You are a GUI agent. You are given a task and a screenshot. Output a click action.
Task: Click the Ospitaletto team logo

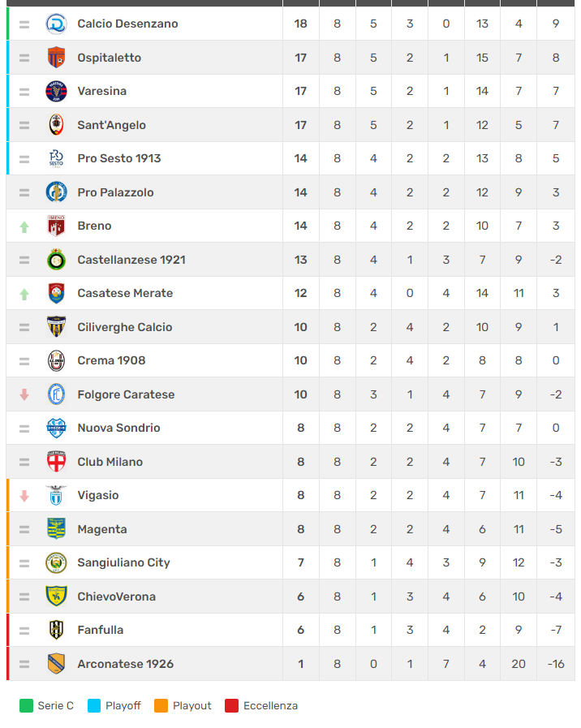coord(56,58)
